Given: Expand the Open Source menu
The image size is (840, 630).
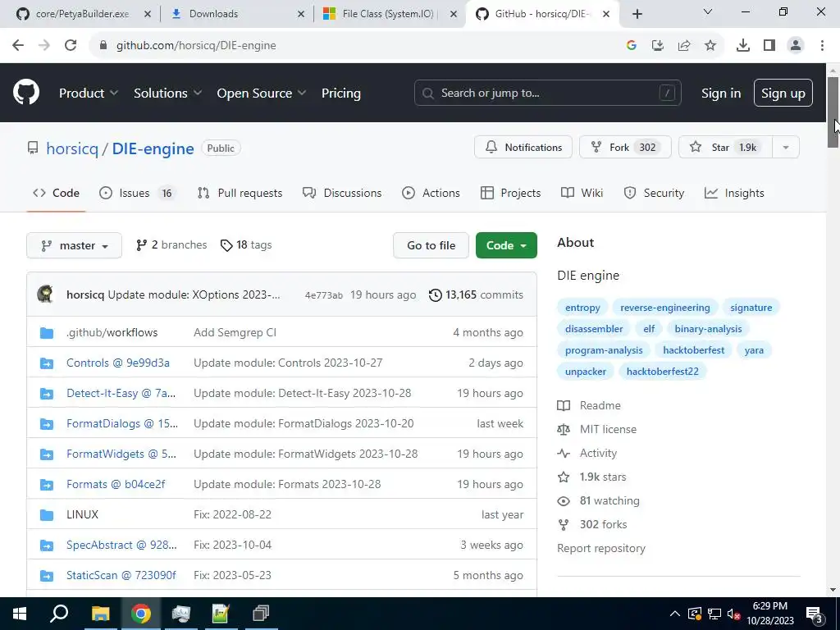Looking at the screenshot, I should point(262,94).
